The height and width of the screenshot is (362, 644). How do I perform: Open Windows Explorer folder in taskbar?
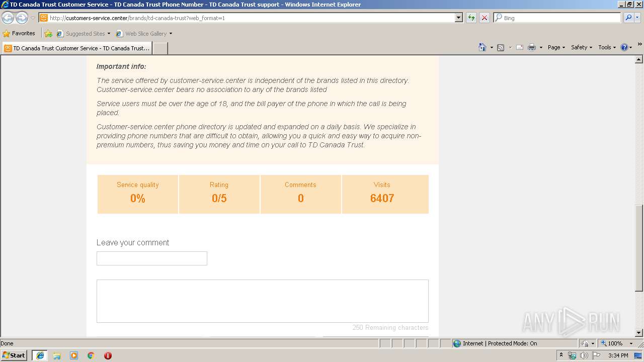(57, 355)
